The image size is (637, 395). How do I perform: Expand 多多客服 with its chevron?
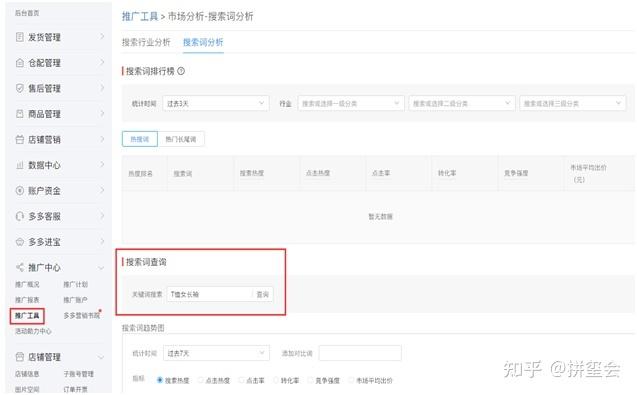pos(102,215)
